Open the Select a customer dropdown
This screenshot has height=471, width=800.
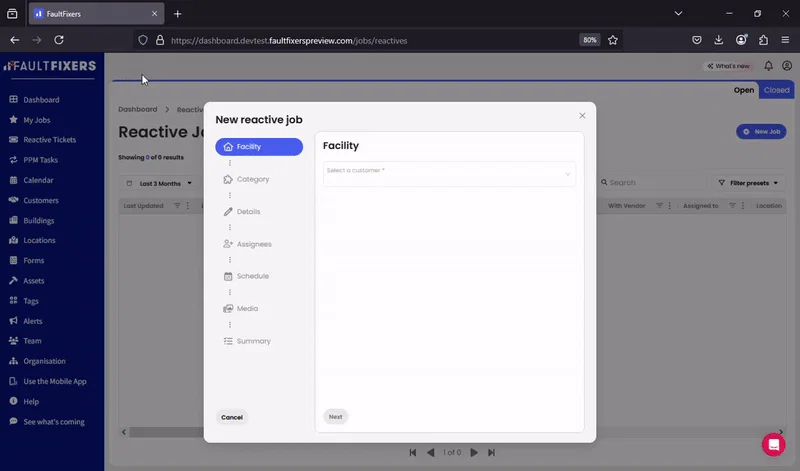coord(449,174)
